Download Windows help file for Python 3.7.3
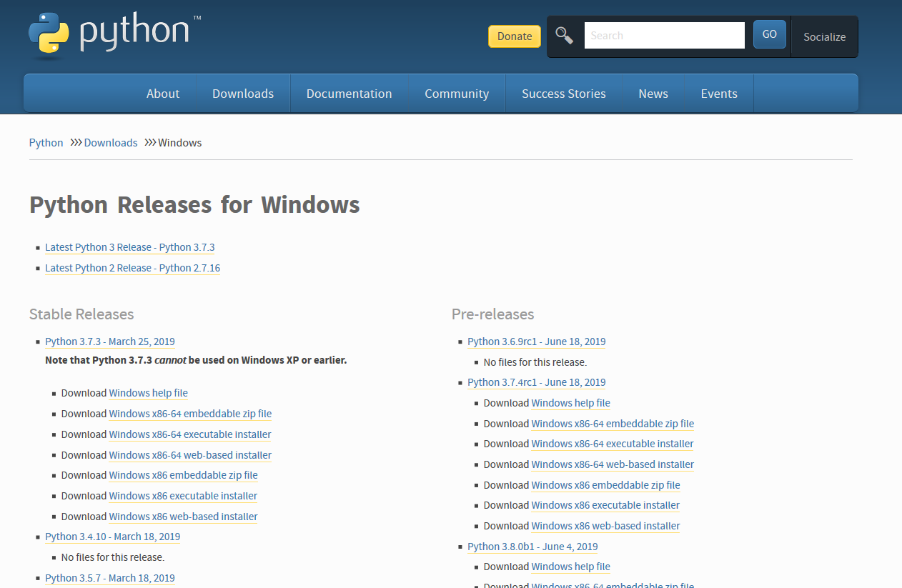 pos(149,393)
